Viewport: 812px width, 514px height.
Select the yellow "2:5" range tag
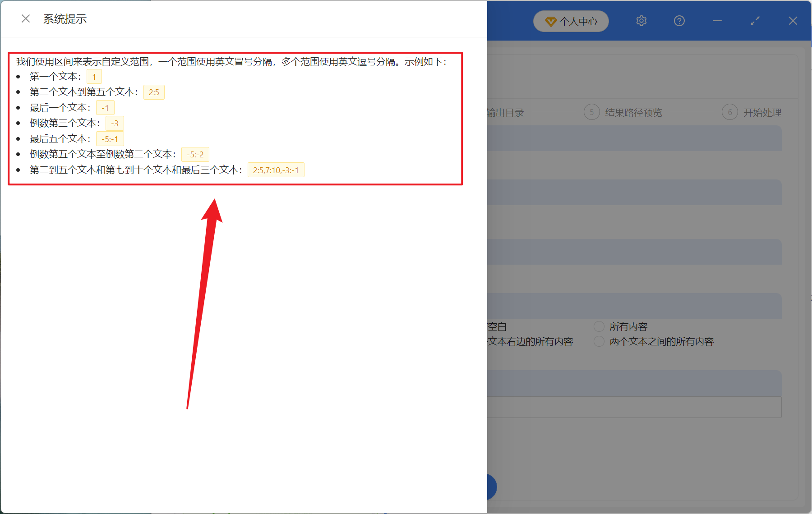153,92
